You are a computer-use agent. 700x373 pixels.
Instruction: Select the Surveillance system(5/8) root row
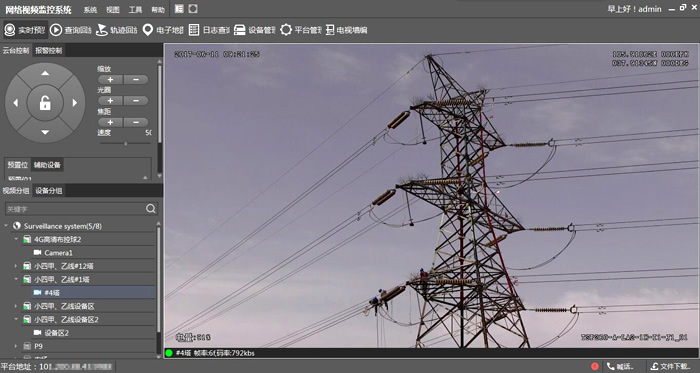[x=62, y=226]
